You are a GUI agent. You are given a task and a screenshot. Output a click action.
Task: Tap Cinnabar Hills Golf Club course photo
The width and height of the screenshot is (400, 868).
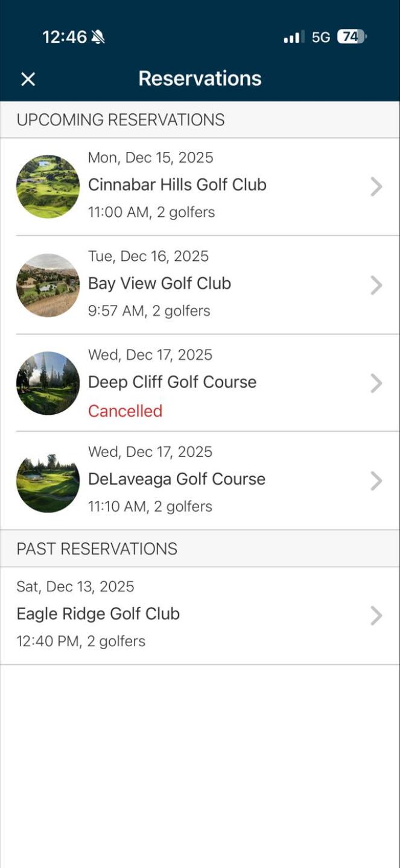coord(48,186)
